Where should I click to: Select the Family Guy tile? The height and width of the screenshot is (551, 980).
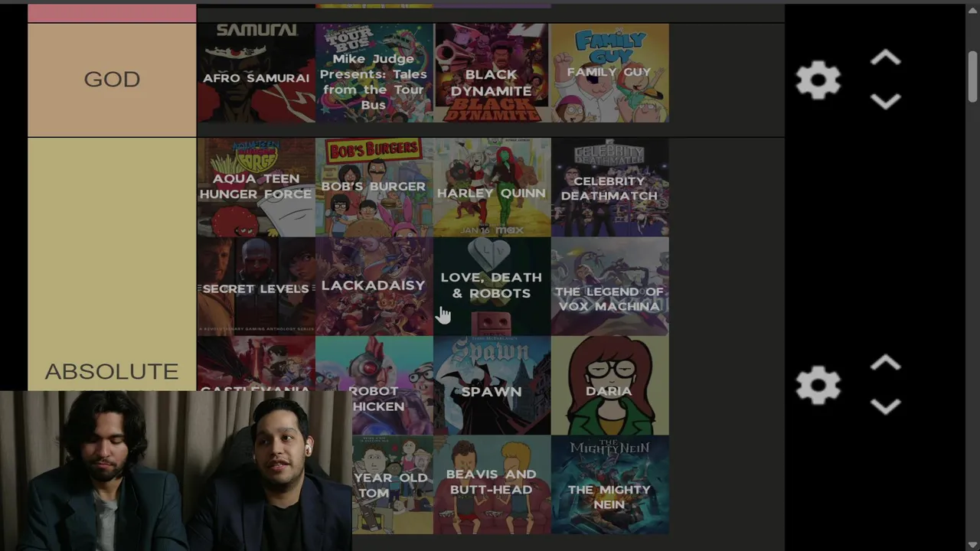pos(609,73)
